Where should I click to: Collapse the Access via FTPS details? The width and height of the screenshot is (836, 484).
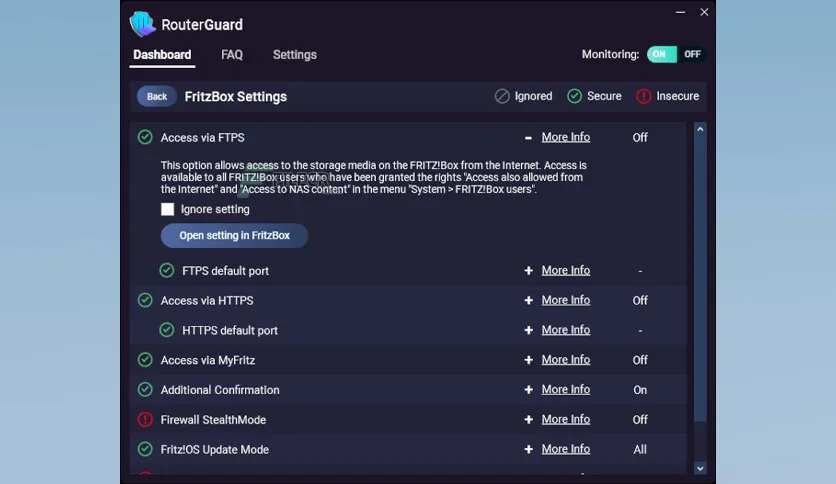point(528,138)
